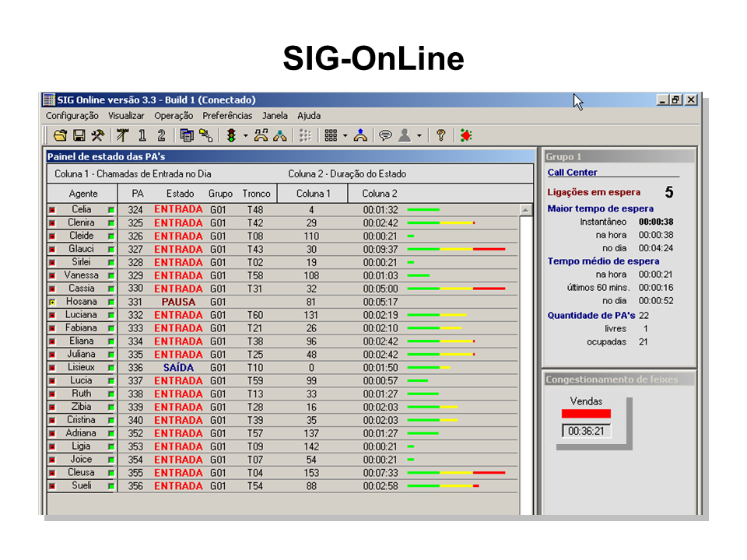
Task: Click the ringing telephone handset icon
Action: click(x=261, y=135)
